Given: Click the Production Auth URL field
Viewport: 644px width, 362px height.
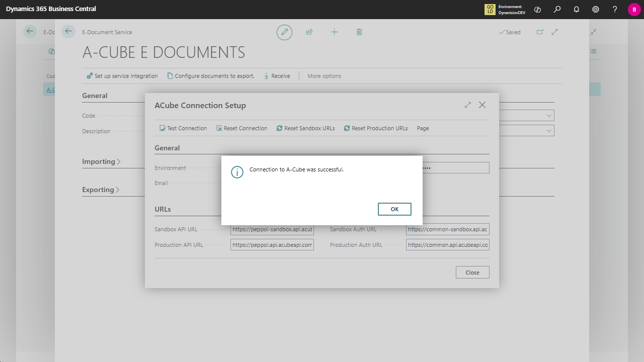Looking at the screenshot, I should pyautogui.click(x=448, y=245).
